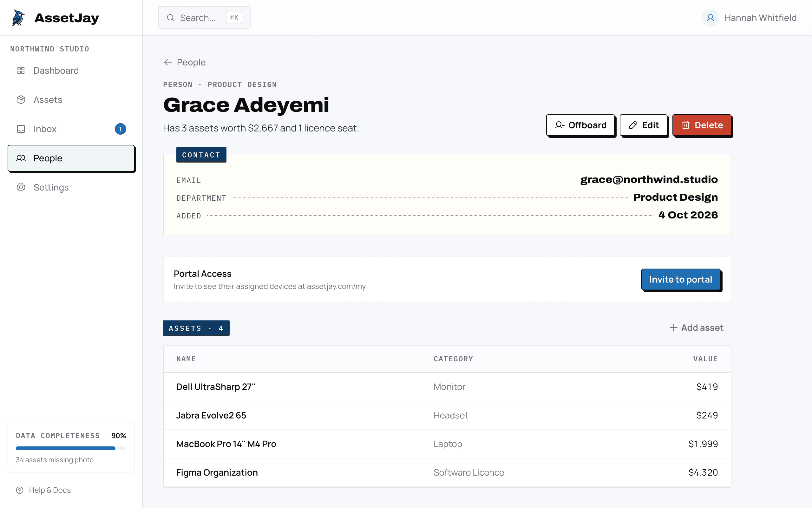
Task: Focus the Search input field
Action: [x=204, y=18]
